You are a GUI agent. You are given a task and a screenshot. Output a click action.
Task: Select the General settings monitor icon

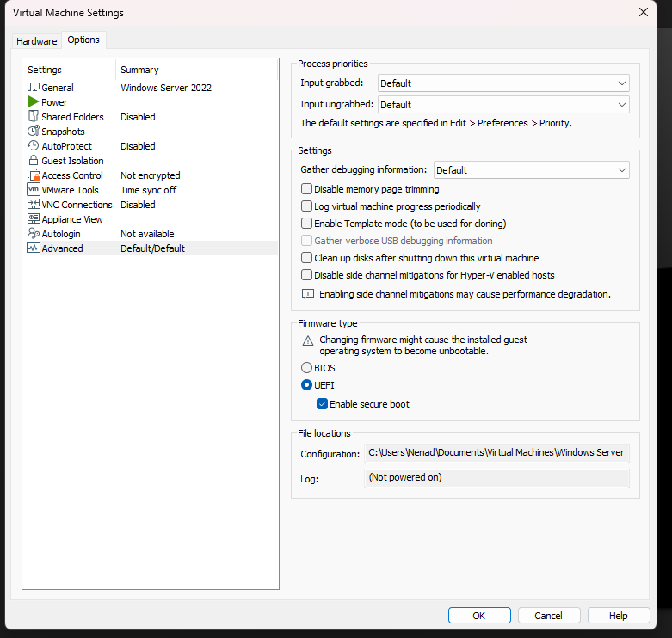click(x=34, y=88)
